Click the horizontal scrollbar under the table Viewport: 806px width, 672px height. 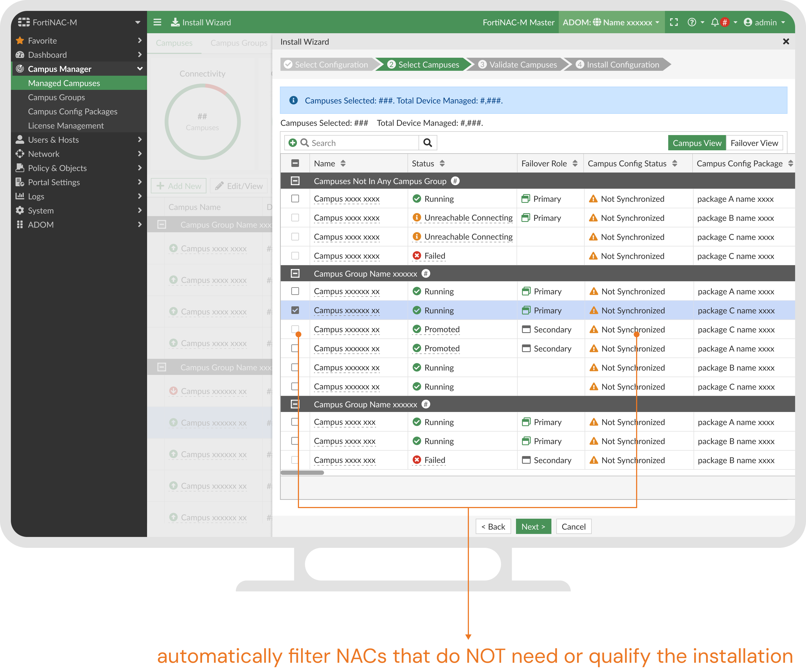point(302,472)
